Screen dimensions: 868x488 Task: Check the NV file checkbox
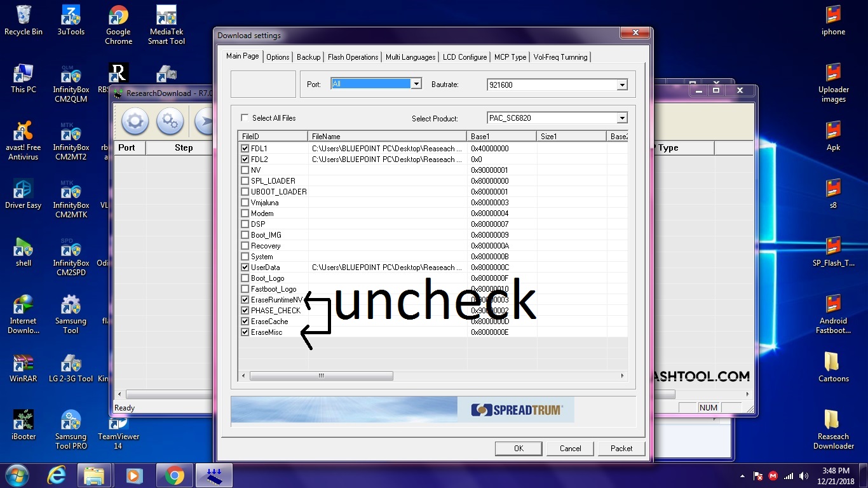[x=245, y=170]
